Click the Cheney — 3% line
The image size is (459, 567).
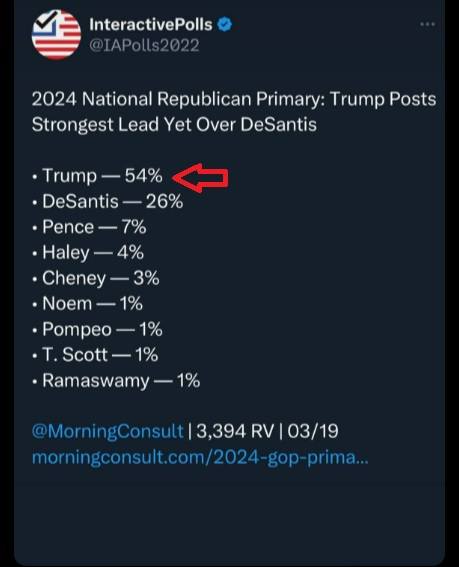click(x=96, y=278)
